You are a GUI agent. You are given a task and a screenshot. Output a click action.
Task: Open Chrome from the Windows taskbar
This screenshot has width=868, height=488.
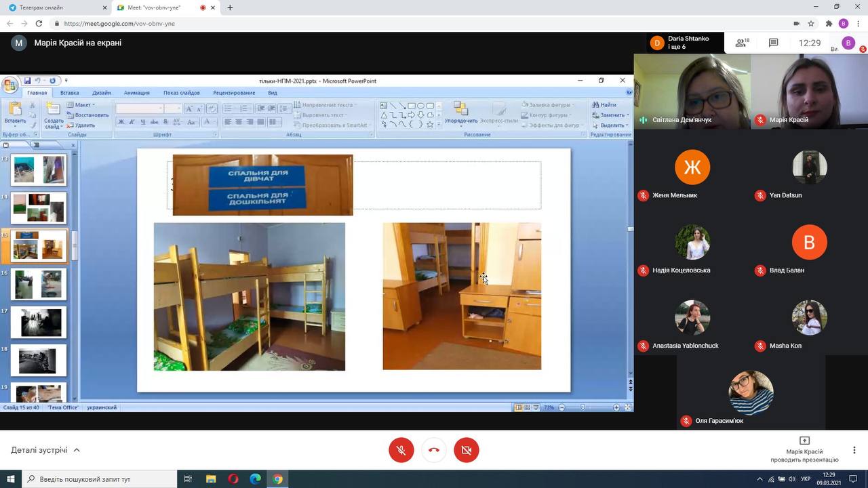(x=277, y=479)
